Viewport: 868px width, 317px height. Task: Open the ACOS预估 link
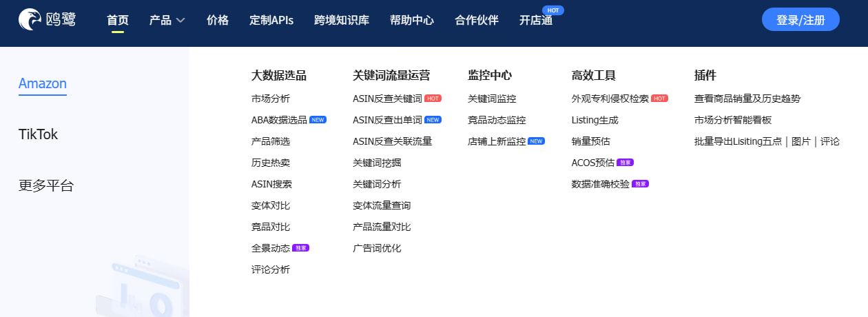(593, 163)
